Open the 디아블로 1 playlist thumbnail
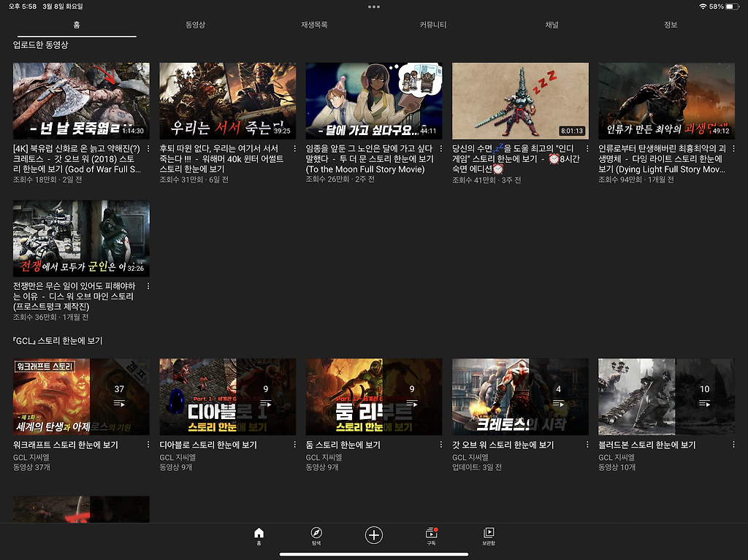 (228, 397)
